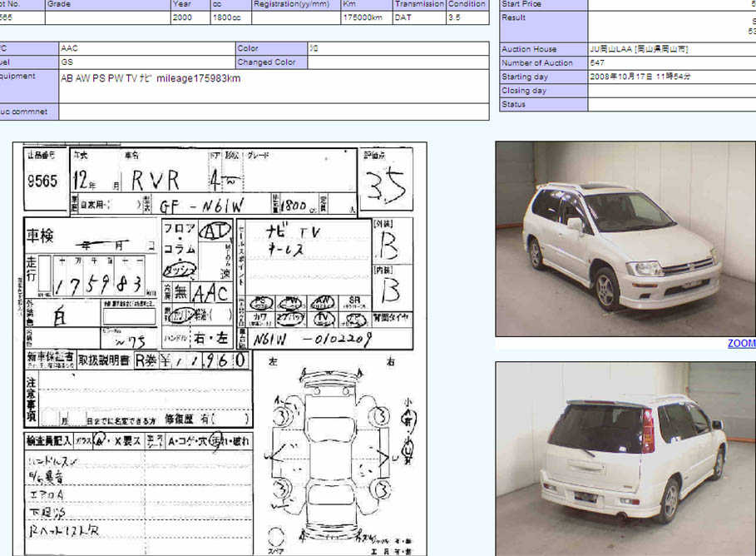Screen dimensions: 756x556
Task: Click the Registration(yy/mm) column header
Action: (296, 4)
